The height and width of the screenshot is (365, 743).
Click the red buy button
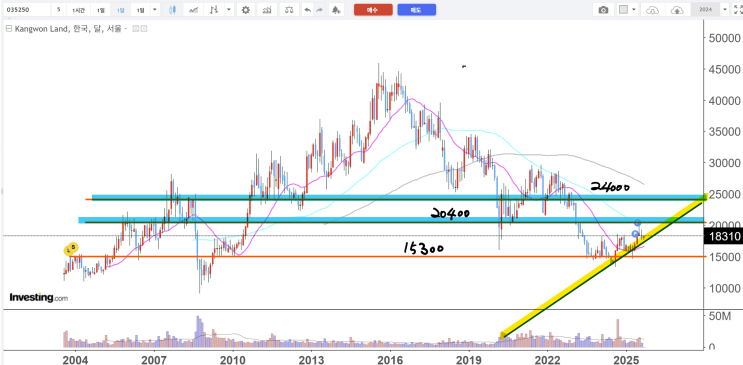click(373, 9)
